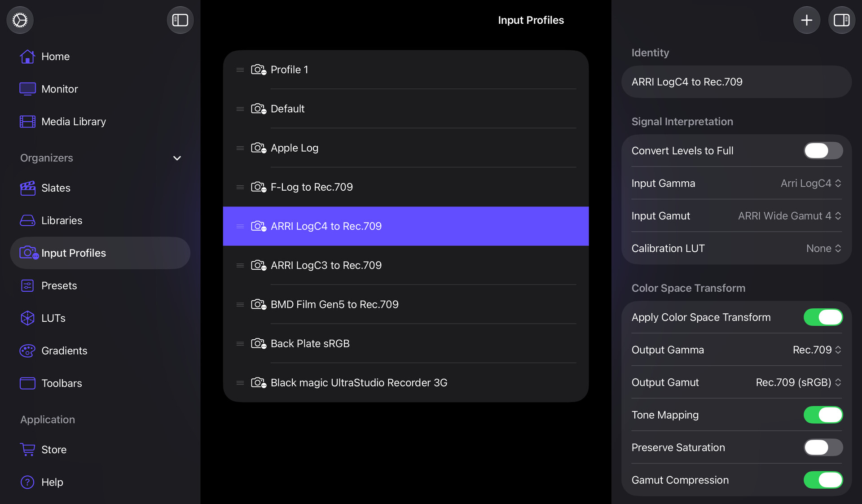
Task: Turn on Preserve Saturation
Action: (823, 447)
